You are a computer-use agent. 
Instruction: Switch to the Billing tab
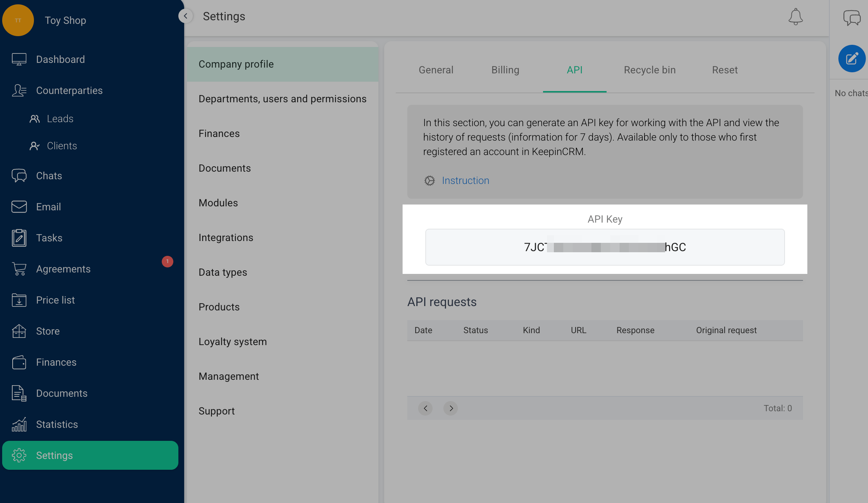[x=505, y=70]
